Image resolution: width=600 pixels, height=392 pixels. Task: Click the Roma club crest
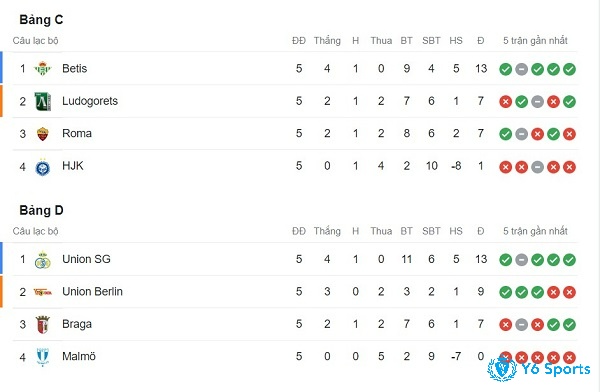[42, 134]
